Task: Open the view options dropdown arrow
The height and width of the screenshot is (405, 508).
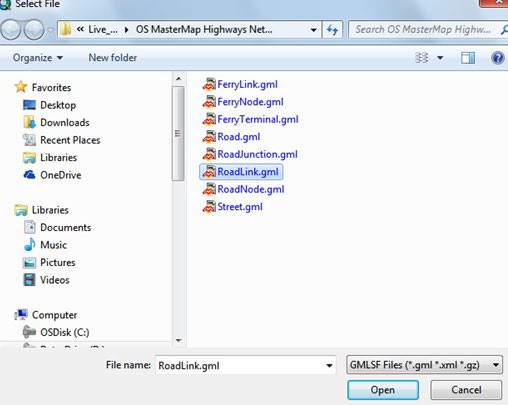Action: click(440, 58)
